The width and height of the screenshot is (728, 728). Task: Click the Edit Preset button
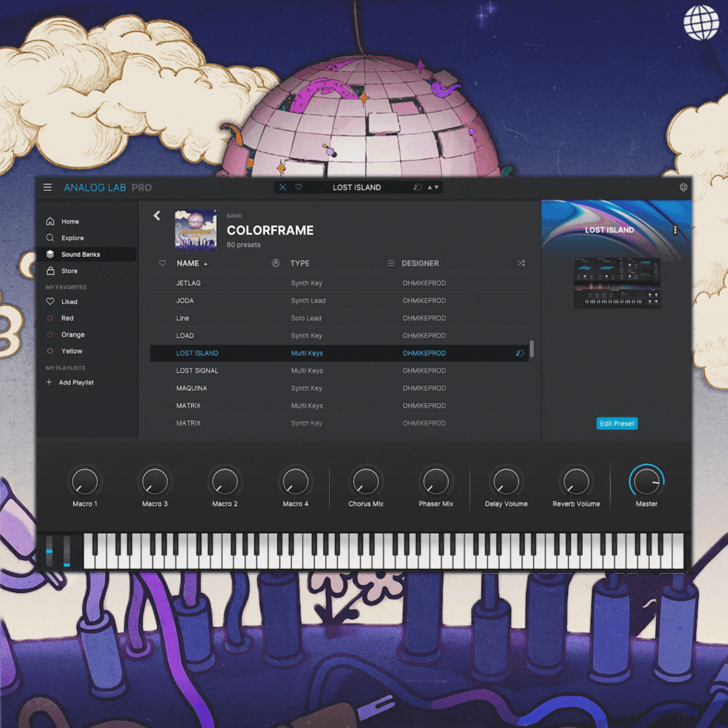pyautogui.click(x=617, y=423)
